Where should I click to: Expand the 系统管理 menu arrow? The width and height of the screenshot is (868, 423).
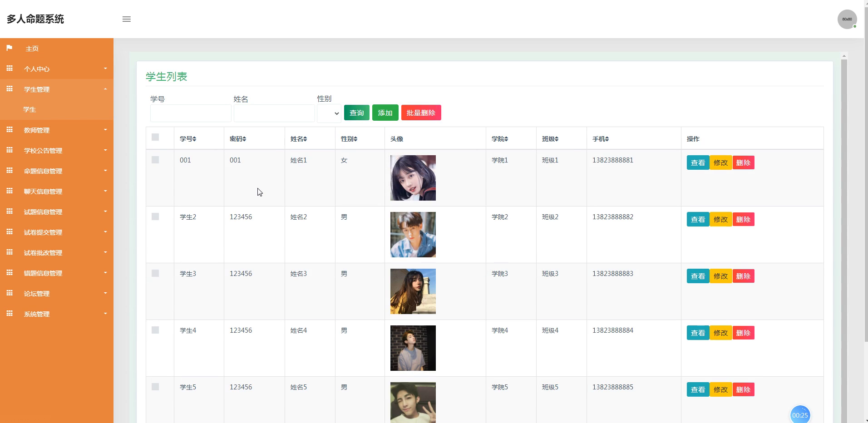(105, 314)
